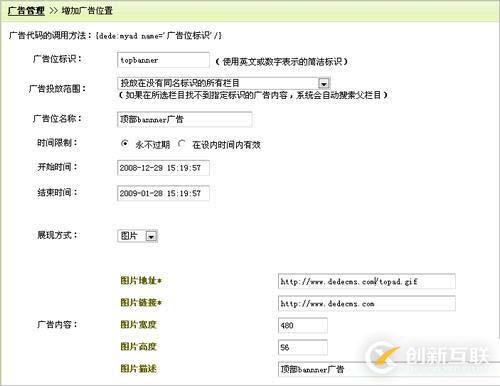Click the hint 使用英文或数字表示的简洁标识
This screenshot has width=500, height=386.
coord(282,61)
